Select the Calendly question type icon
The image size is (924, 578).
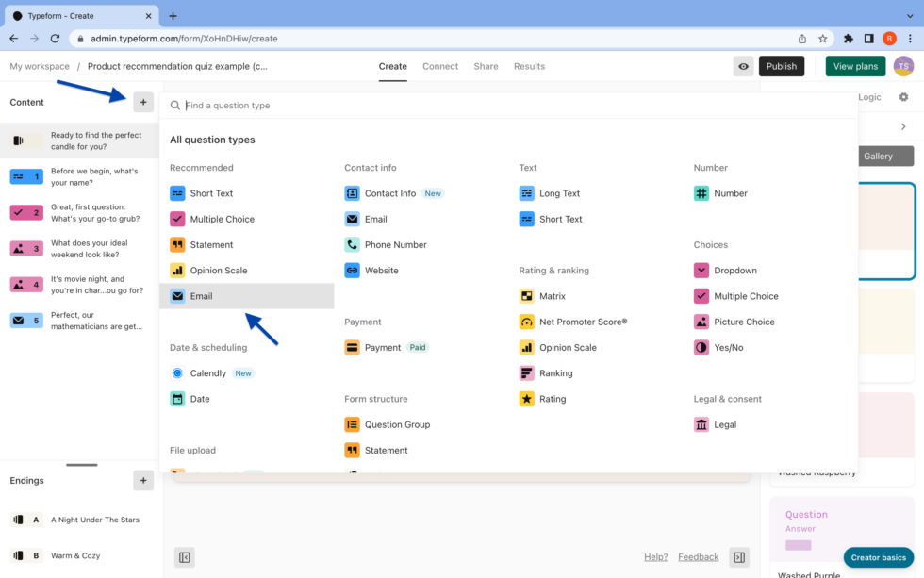[x=177, y=373]
